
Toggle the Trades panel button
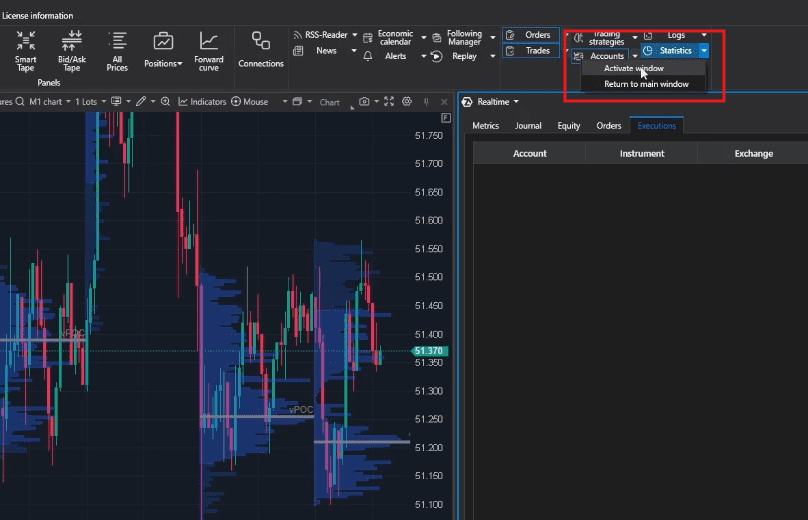coord(531,51)
